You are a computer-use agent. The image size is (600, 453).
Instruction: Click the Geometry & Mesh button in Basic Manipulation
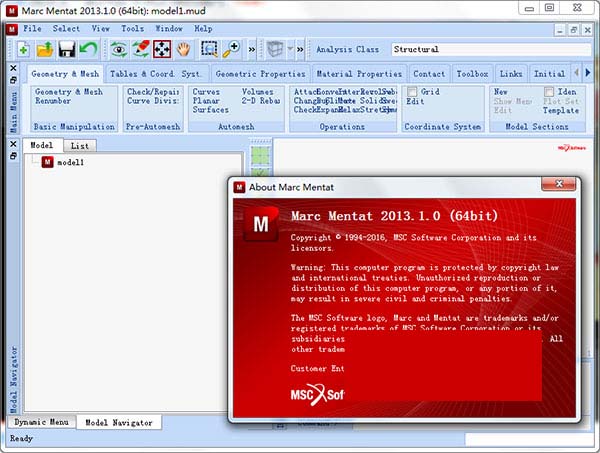(69, 92)
